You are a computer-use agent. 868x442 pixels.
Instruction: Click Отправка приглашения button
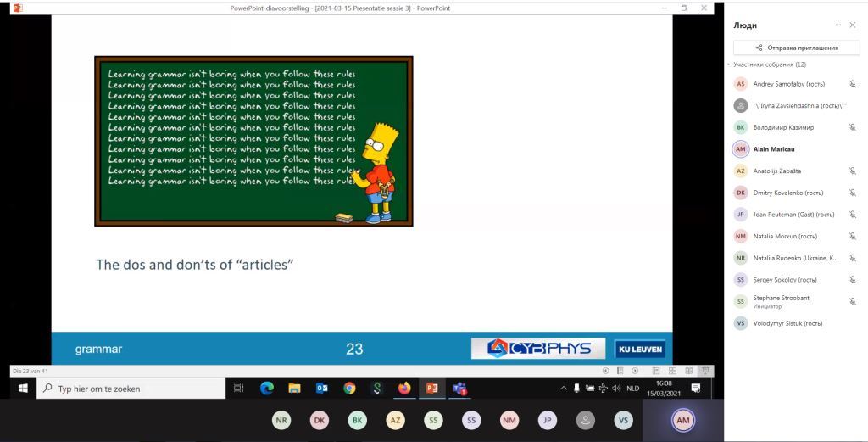(x=797, y=48)
